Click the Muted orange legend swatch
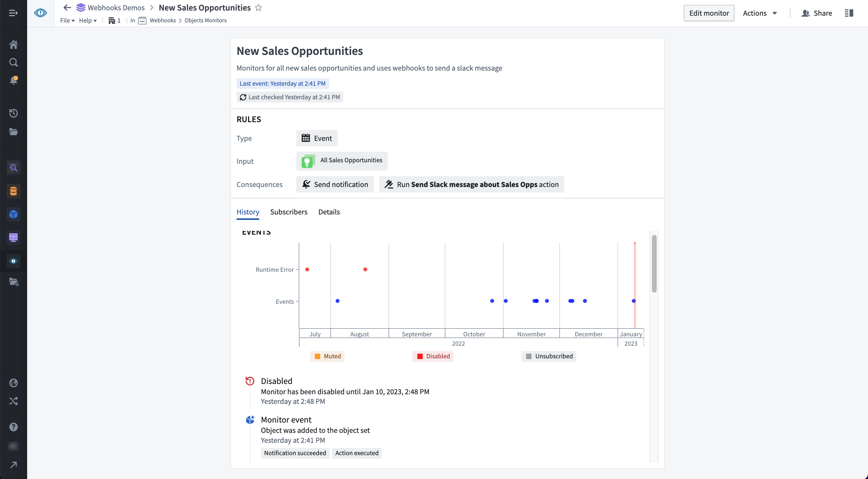The image size is (868, 479). [x=317, y=356]
